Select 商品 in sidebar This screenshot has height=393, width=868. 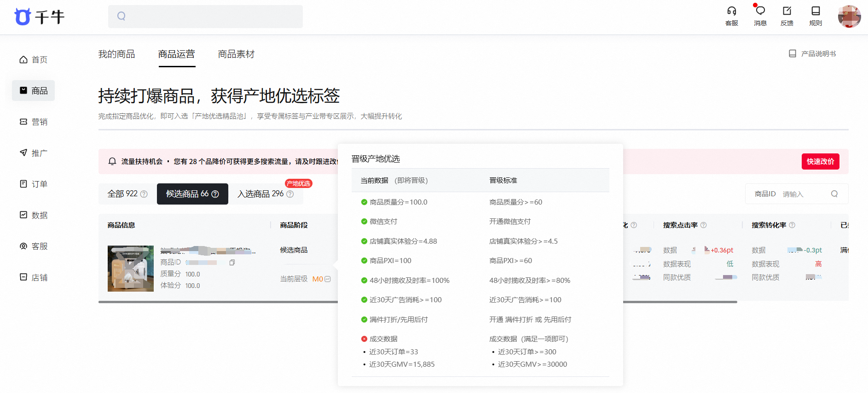(33, 91)
